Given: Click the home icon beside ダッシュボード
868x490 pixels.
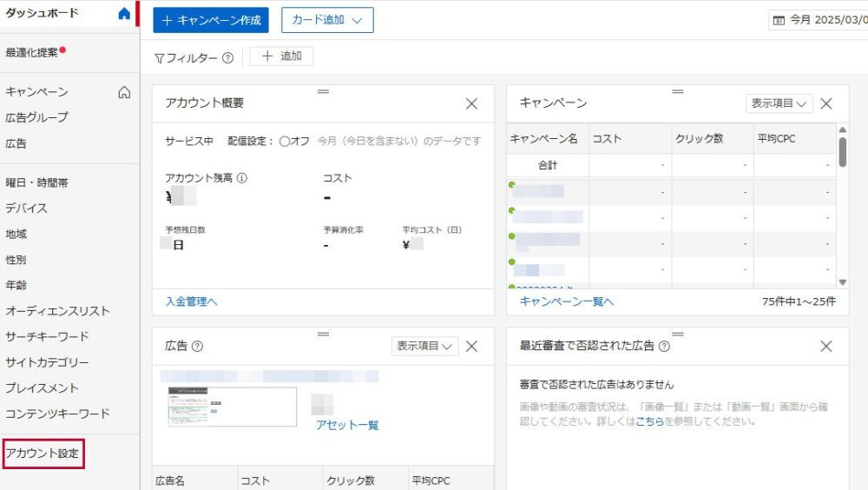Looking at the screenshot, I should click(124, 14).
